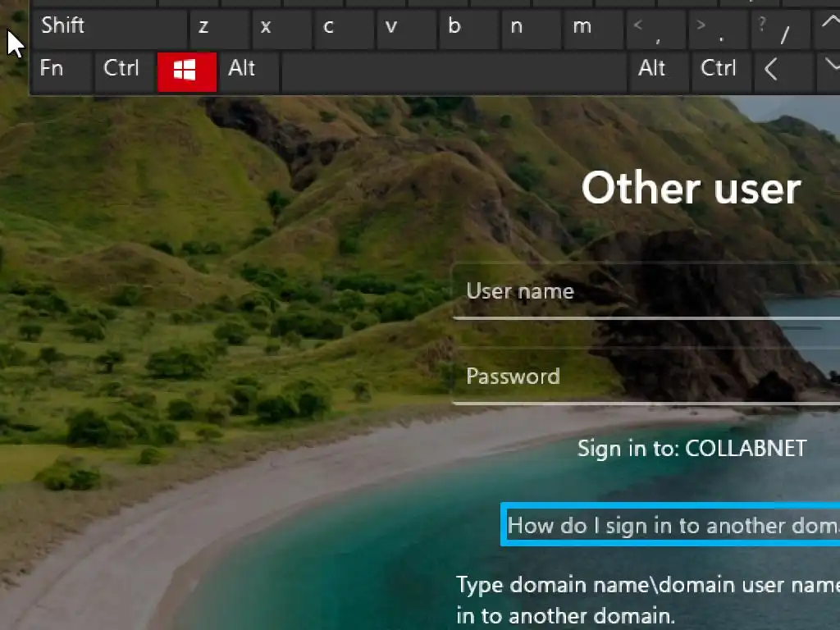The height and width of the screenshot is (630, 840).
Task: Tap the slash question mark key
Action: click(x=781, y=30)
